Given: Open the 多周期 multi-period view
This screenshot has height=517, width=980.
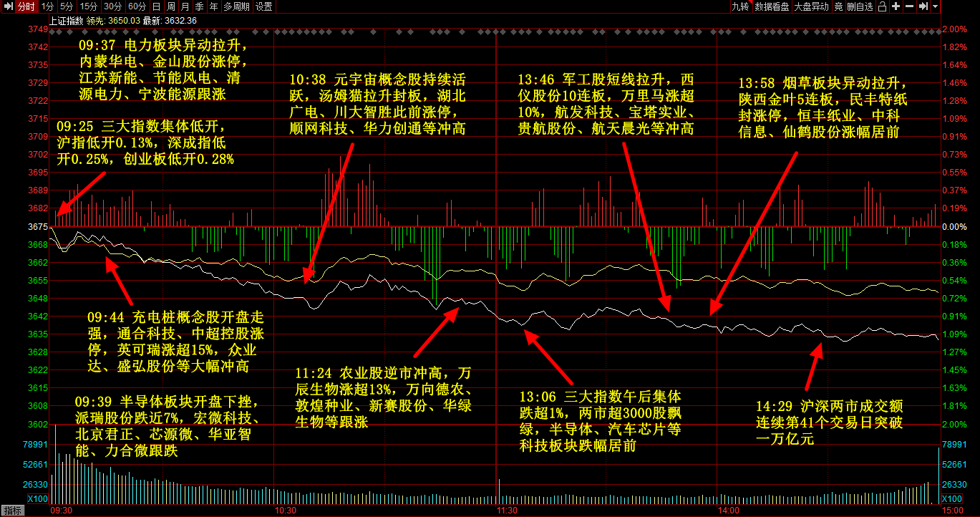Looking at the screenshot, I should pyautogui.click(x=236, y=6).
